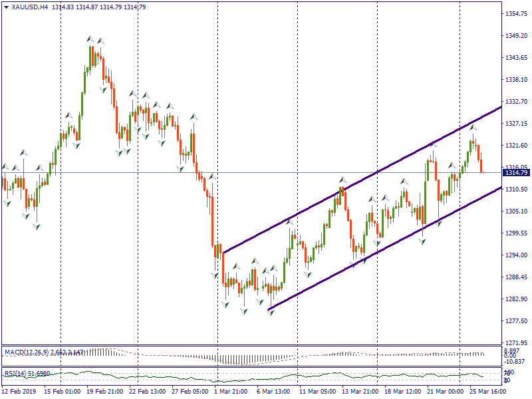532x399 pixels.
Task: Open the dropdown arrow beside XAUUSD,H4
Action: 6,7
